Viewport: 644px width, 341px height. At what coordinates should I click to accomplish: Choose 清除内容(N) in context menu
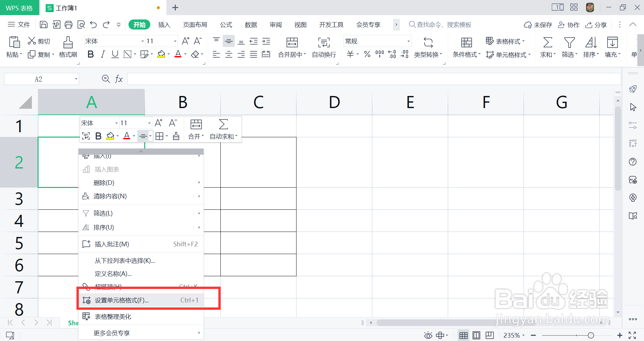(141, 196)
